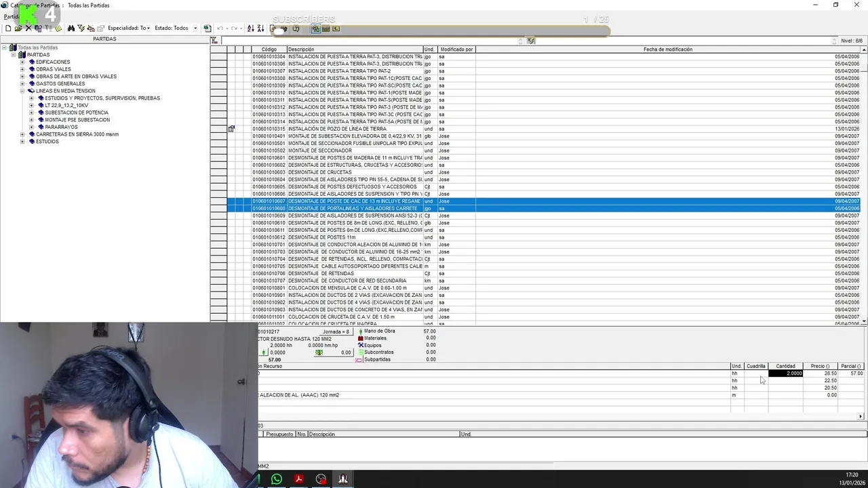Image resolution: width=868 pixels, height=488 pixels.
Task: Expand CARRETERAS EN SIERRA 3000 msnm node
Action: pyautogui.click(x=22, y=134)
